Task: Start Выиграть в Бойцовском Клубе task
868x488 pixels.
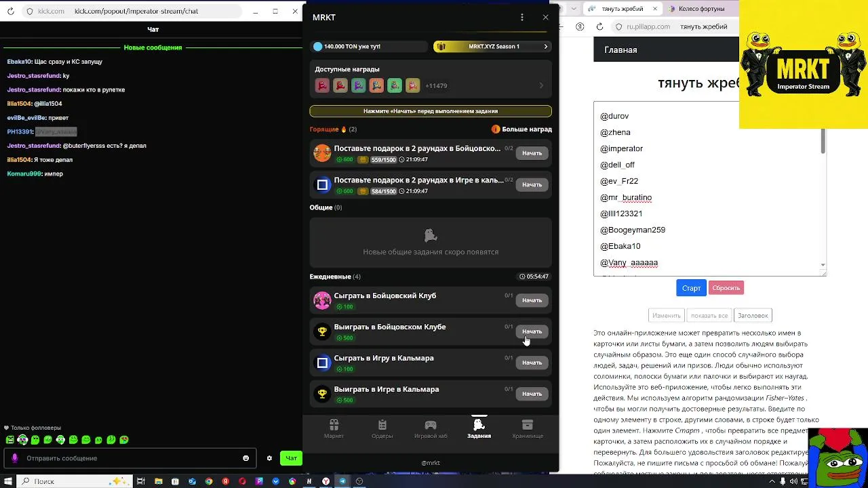Action: click(x=532, y=331)
